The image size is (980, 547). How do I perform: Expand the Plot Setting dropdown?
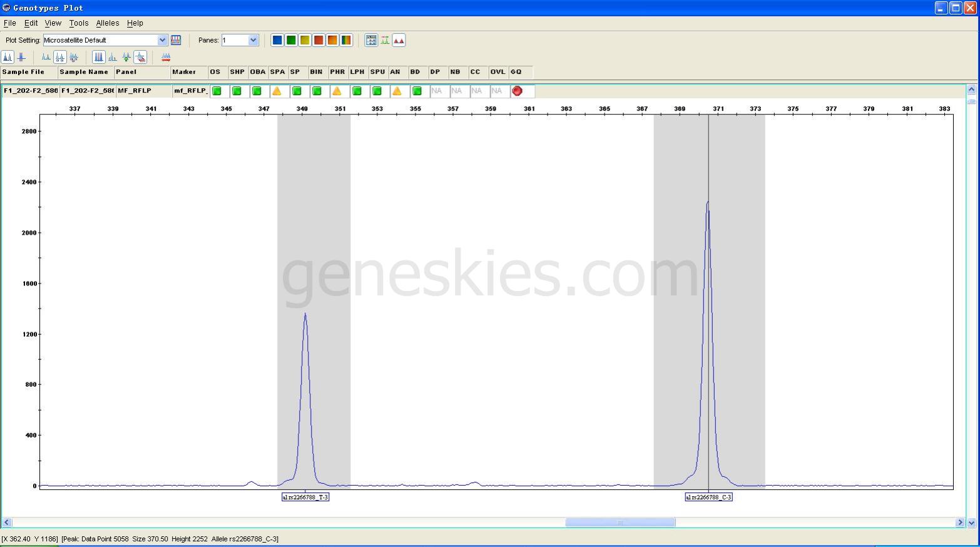[162, 40]
